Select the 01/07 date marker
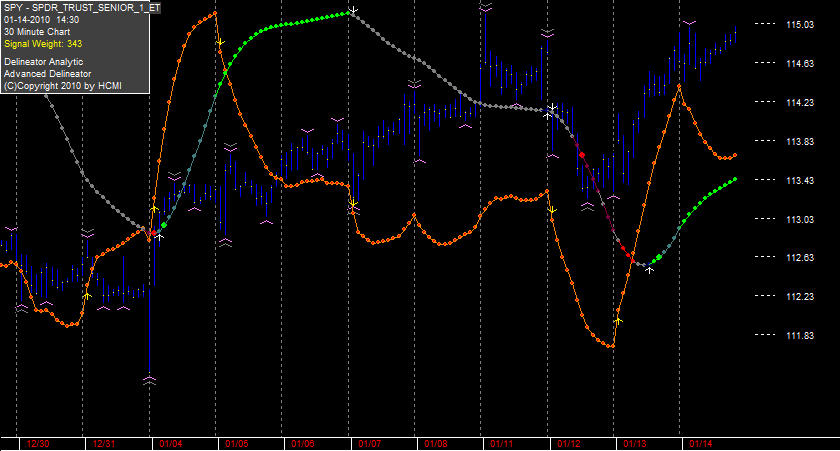840x451 pixels. pyautogui.click(x=370, y=444)
